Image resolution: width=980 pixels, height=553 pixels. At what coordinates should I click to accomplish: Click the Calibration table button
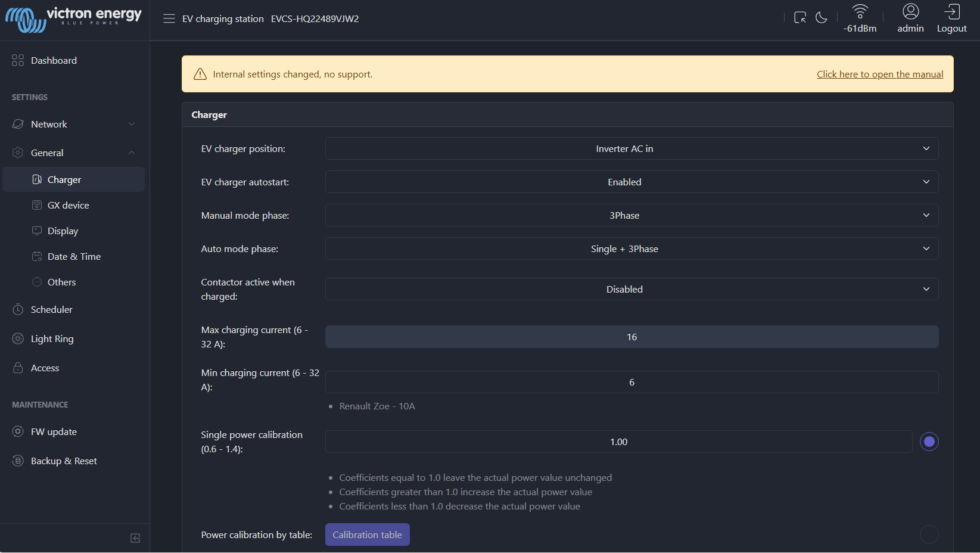[x=367, y=535]
